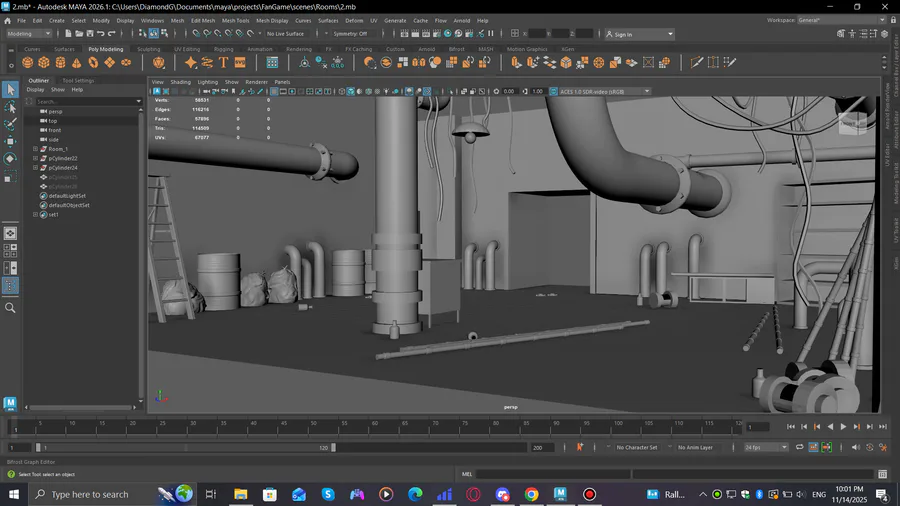Image resolution: width=900 pixels, height=506 pixels.
Task: Click the polygon sphere shelf icon
Action: [x=28, y=63]
